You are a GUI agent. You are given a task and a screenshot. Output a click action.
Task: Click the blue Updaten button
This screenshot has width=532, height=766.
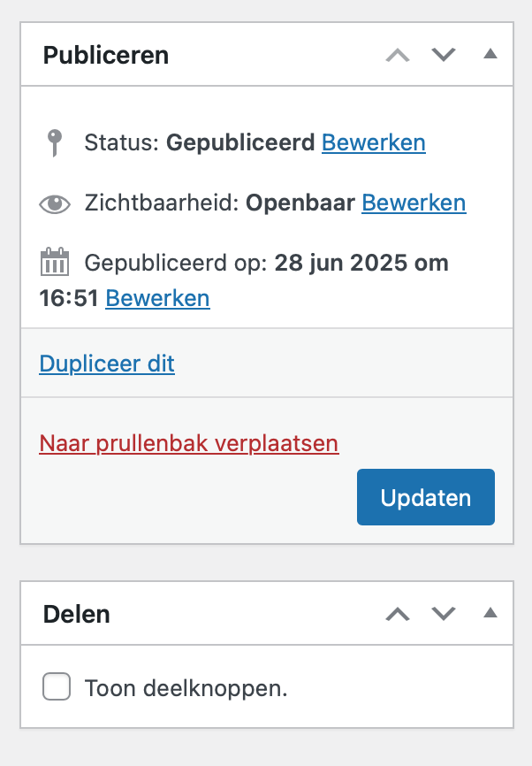coord(426,497)
